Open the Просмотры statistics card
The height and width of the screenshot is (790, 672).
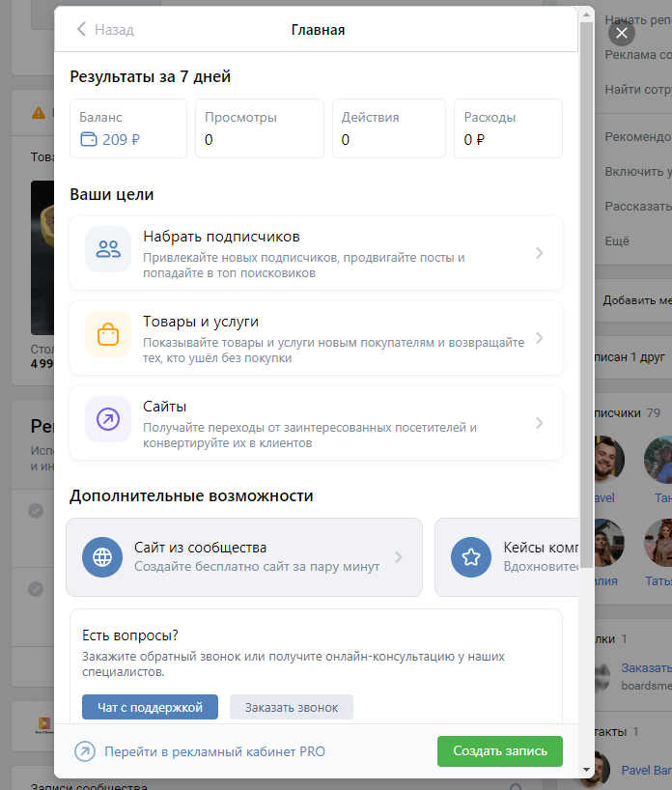pos(260,128)
